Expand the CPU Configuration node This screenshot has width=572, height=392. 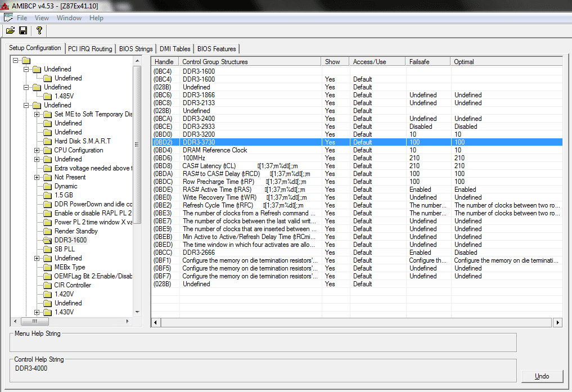(x=37, y=150)
